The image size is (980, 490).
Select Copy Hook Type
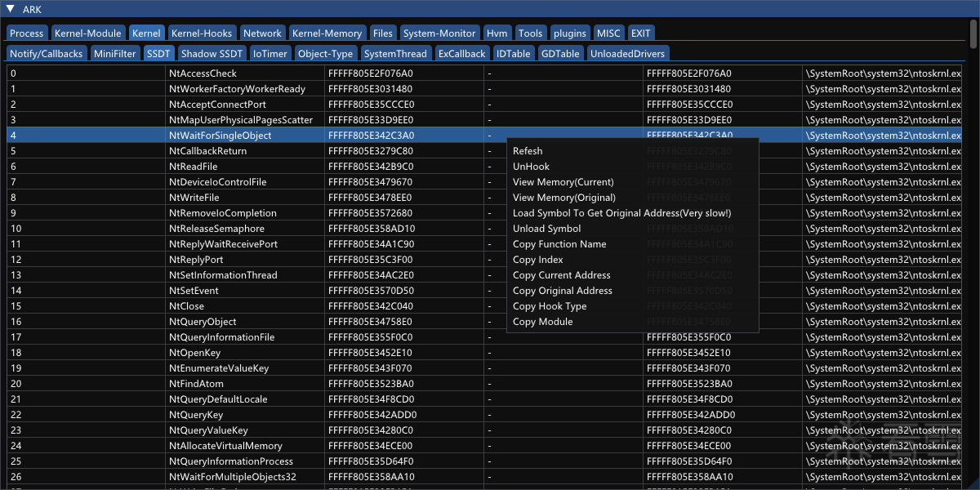click(633, 306)
